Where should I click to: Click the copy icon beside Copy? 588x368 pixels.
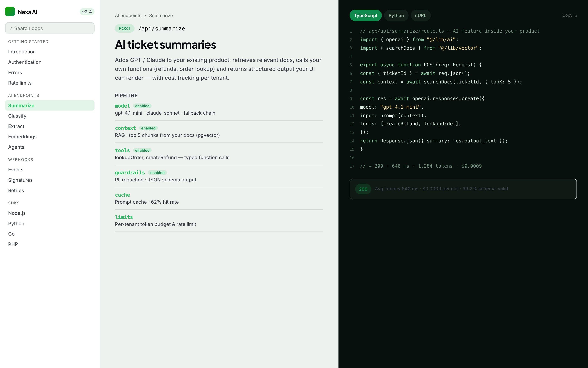[575, 15]
